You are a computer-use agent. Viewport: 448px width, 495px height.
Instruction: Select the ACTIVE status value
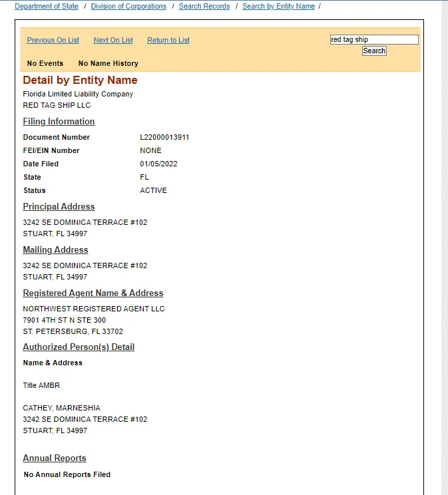tap(154, 190)
